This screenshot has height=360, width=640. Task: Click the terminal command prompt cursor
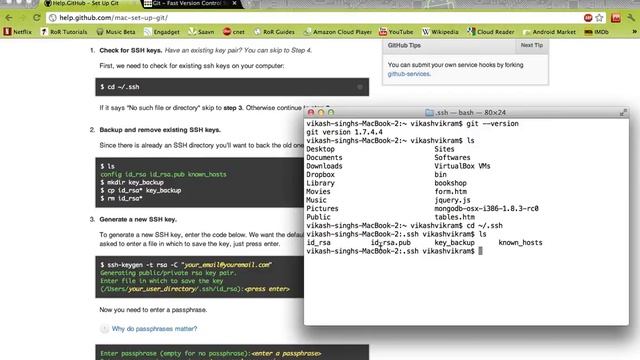pos(480,251)
